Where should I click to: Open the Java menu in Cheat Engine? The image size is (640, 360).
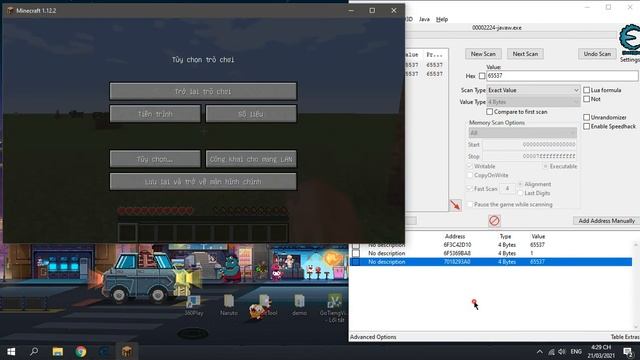pos(424,19)
